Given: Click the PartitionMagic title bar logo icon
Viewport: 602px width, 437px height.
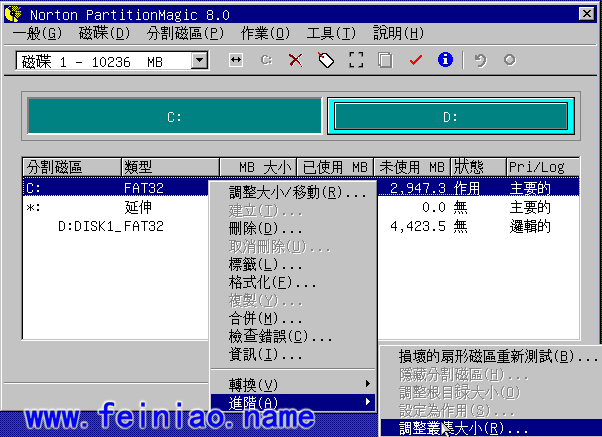Looking at the screenshot, I should coord(14,14).
